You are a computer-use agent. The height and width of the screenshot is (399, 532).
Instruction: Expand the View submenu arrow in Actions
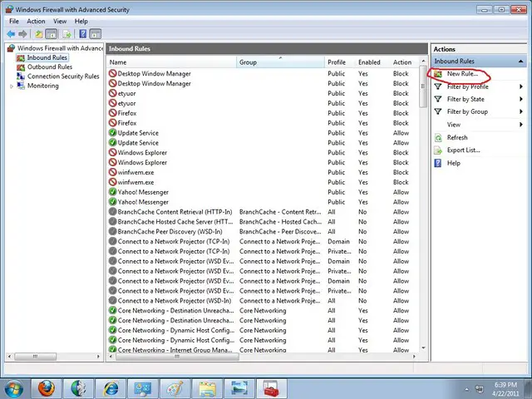click(521, 125)
